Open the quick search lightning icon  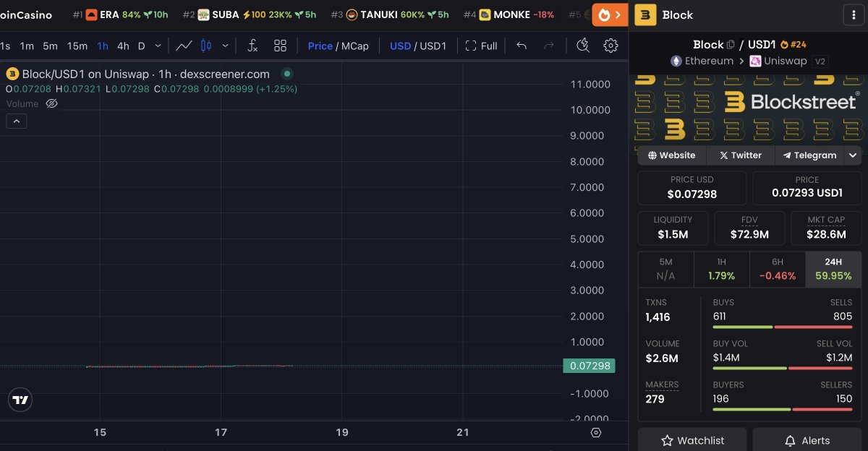tap(583, 46)
